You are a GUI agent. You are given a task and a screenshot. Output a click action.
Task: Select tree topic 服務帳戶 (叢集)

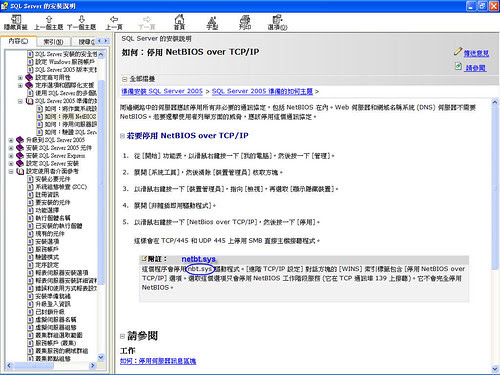coord(56,343)
